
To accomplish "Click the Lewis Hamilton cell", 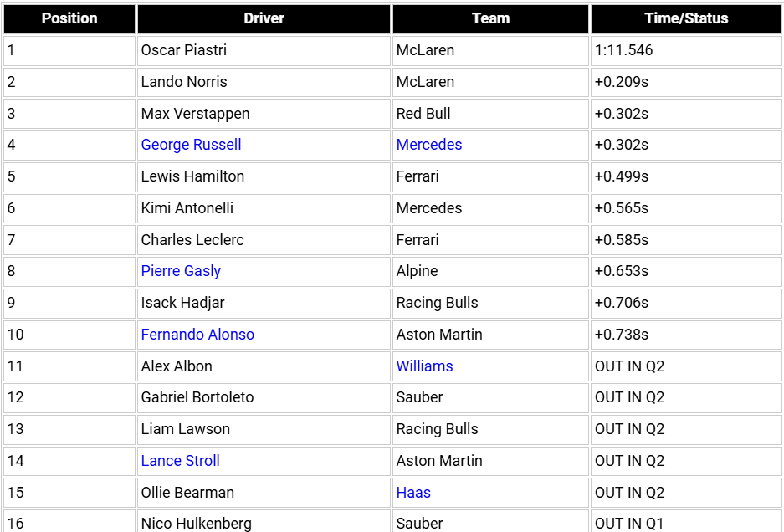I will click(264, 176).
